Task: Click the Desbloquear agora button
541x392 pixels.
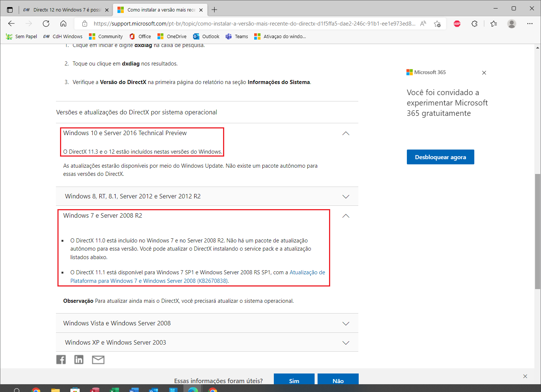Action: point(440,157)
